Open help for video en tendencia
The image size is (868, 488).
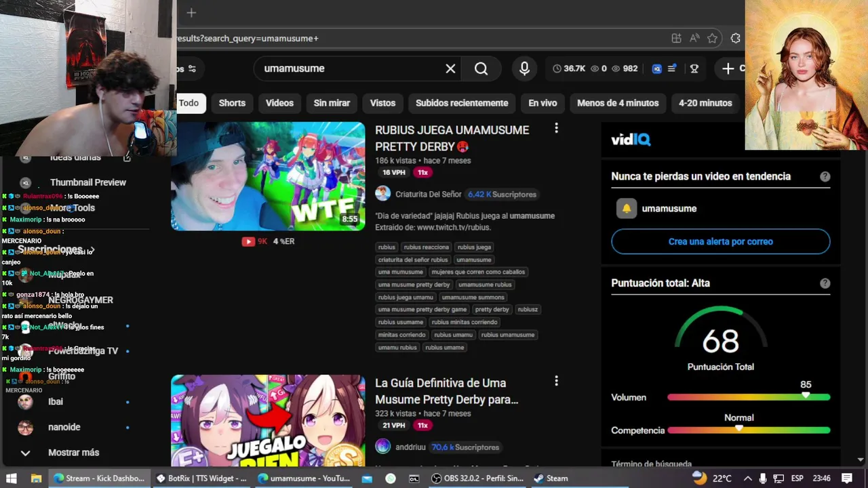pos(825,176)
